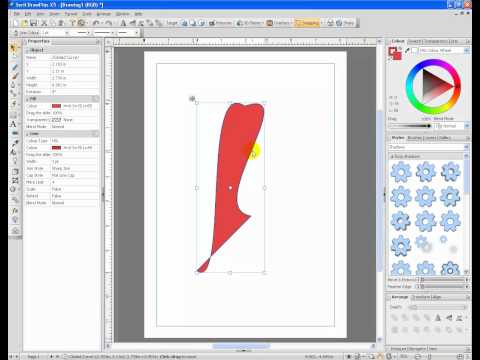
Task: Select the Artistic Text tool (A)
Action: click(14, 124)
